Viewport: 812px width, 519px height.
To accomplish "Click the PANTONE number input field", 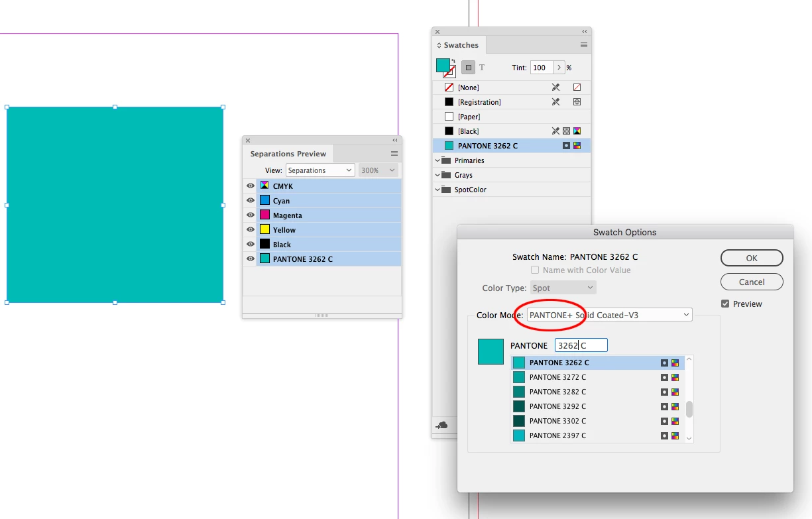I will pyautogui.click(x=581, y=345).
